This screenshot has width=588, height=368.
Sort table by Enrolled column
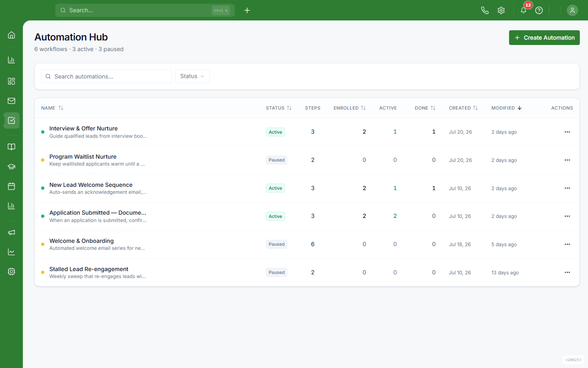(350, 108)
